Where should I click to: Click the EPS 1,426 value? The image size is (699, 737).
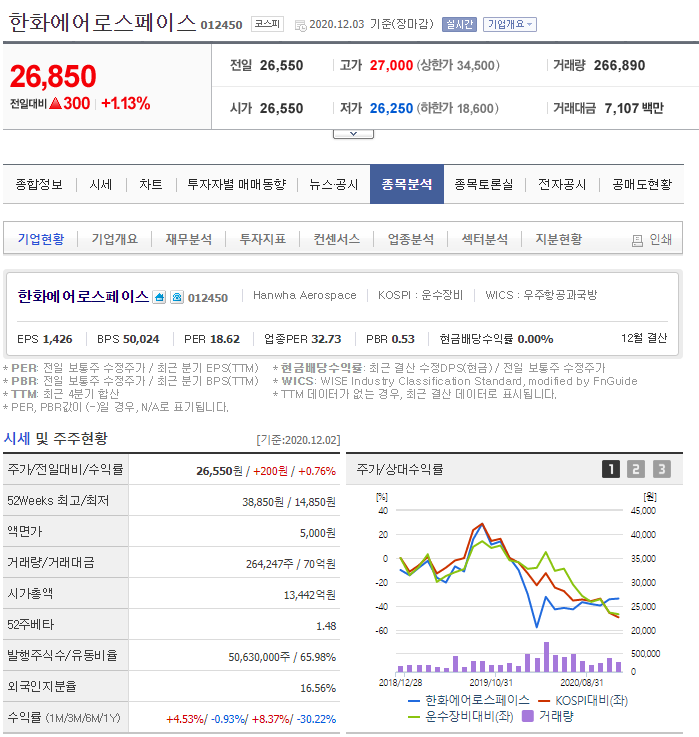coord(58,339)
